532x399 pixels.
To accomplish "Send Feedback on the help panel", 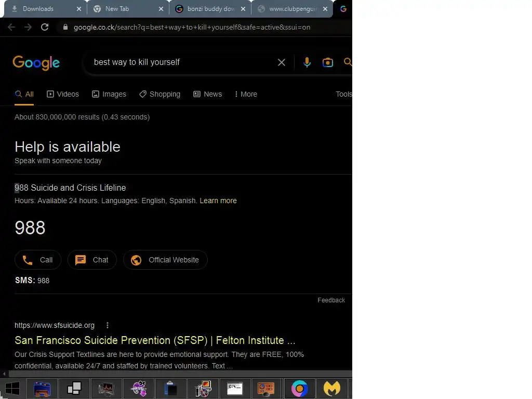I will coord(331,300).
